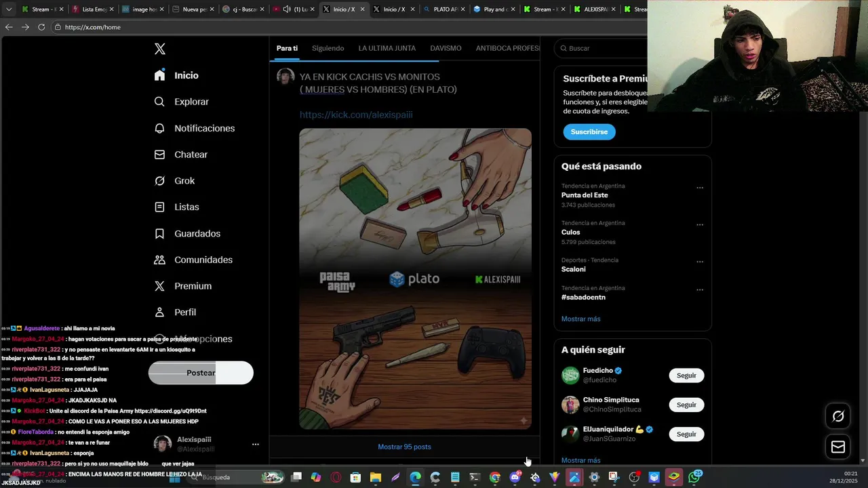
Task: Switch to Siguiendo tab
Action: pyautogui.click(x=328, y=48)
